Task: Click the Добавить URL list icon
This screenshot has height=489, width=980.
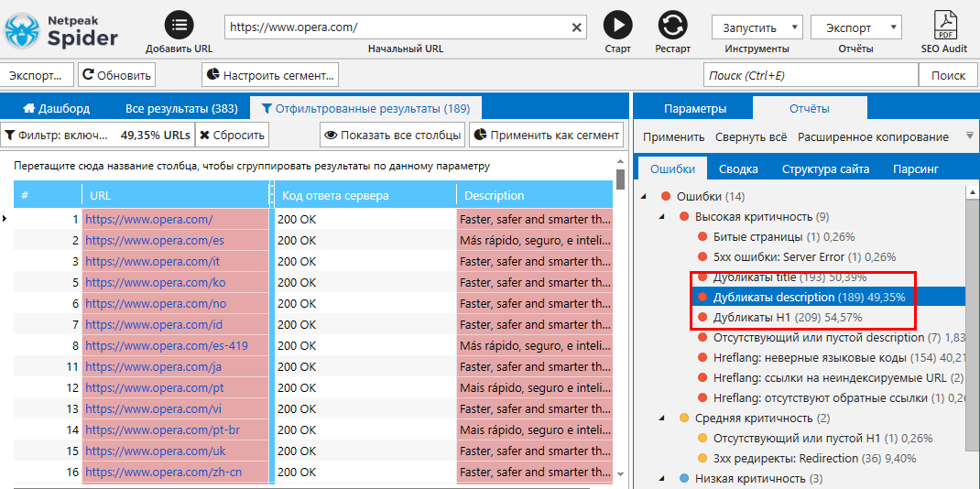Action: coord(179,26)
